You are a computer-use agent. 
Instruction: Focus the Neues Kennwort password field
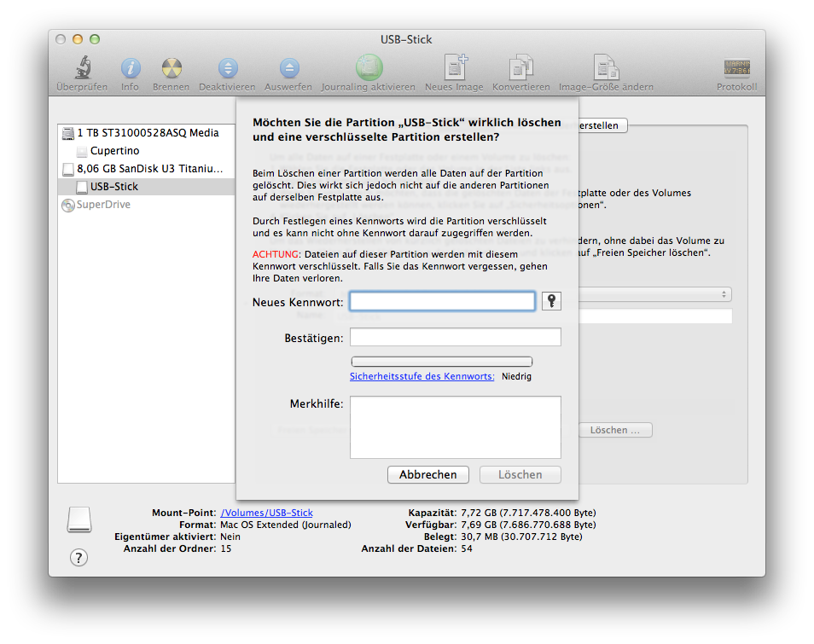(442, 301)
